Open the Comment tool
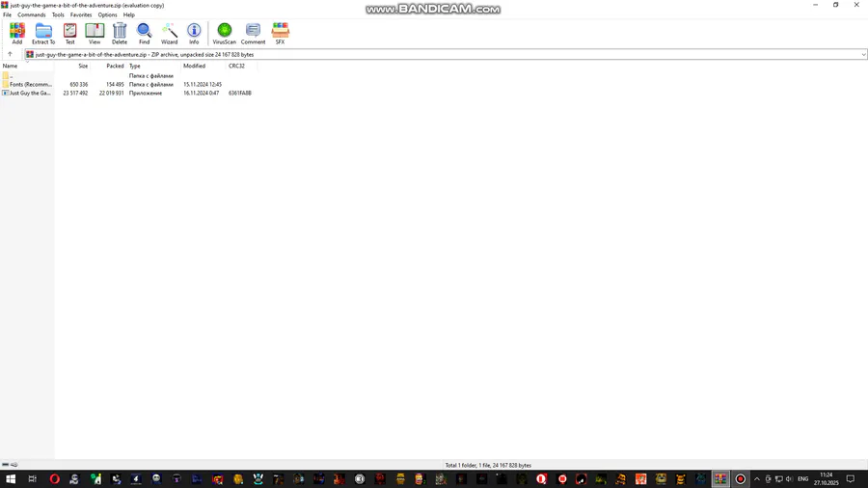Viewport: 868px width, 488px height. tap(253, 33)
